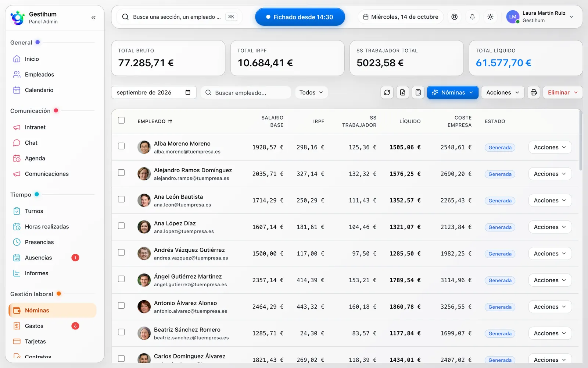This screenshot has width=588, height=368.
Task: Open the help lifebuoy icon
Action: (455, 17)
